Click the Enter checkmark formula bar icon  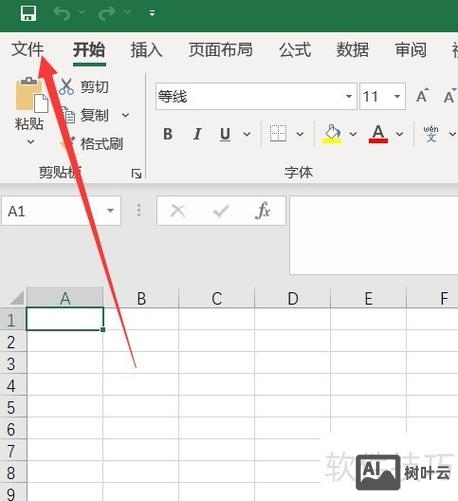(221, 211)
